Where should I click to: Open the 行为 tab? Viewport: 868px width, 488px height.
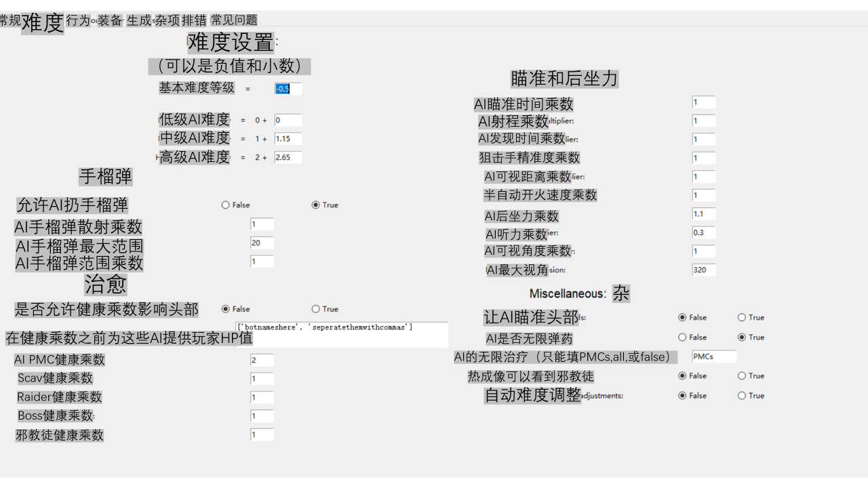pos(77,20)
